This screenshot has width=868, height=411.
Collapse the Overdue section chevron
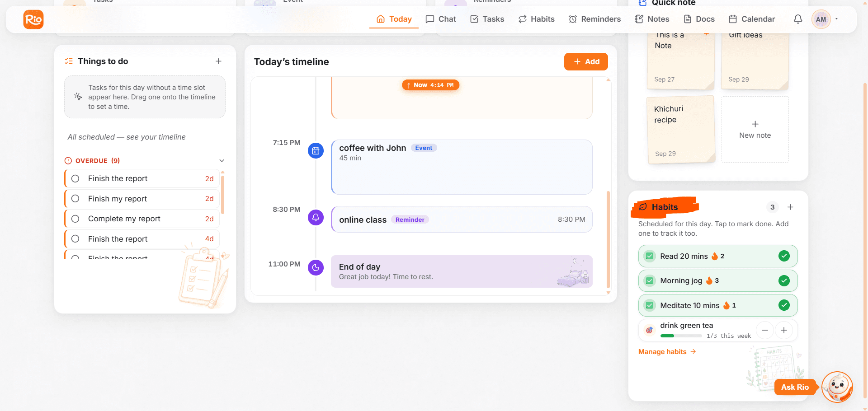point(222,161)
